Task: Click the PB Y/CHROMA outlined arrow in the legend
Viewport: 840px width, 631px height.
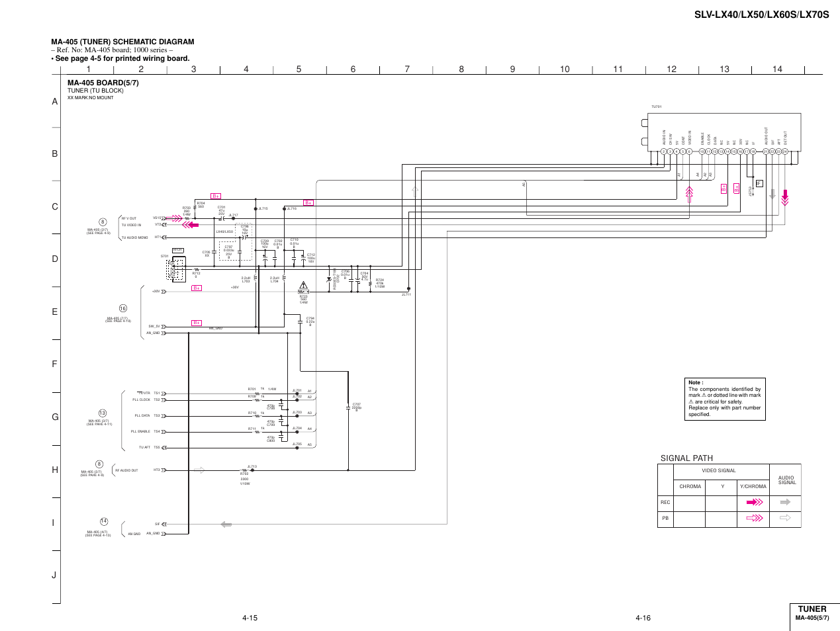Action: click(x=754, y=518)
